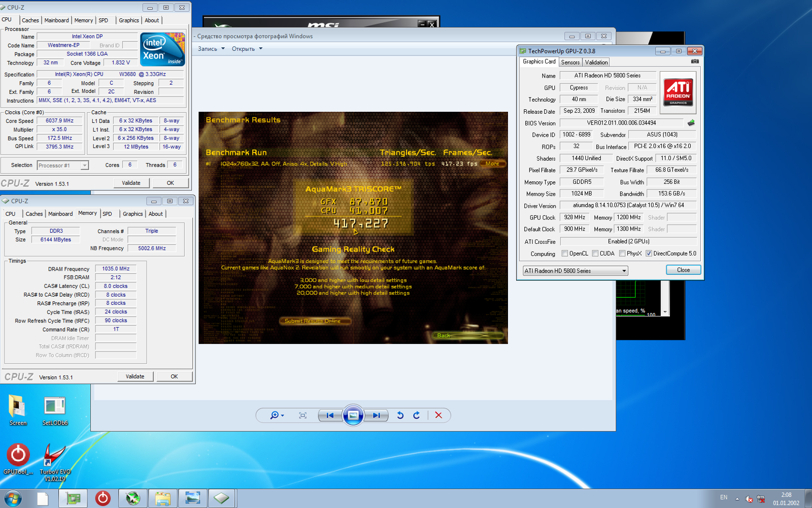Open SPD tab in top CPU-Z window
Screen dimensions: 812x508
pos(103,20)
